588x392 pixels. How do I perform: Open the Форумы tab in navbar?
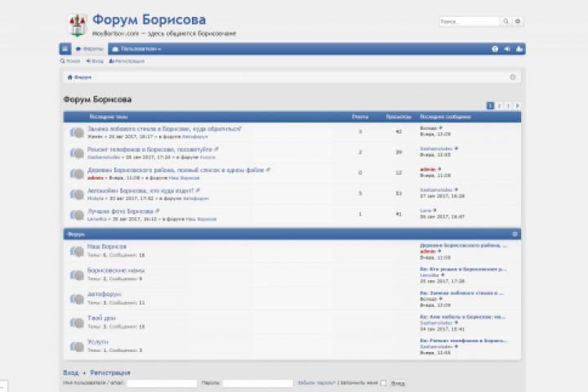click(89, 49)
